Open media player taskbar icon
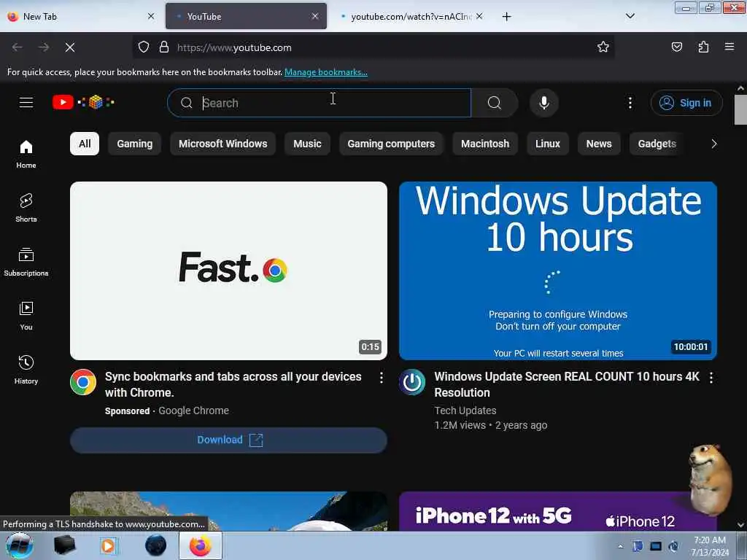747x560 pixels. (109, 545)
